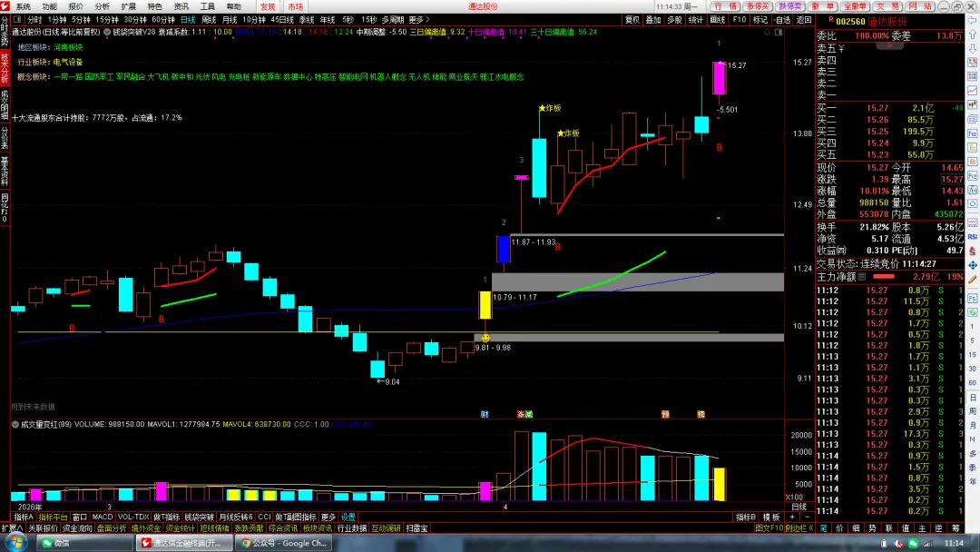
Task: Open the 特色 menu
Action: [x=154, y=6]
